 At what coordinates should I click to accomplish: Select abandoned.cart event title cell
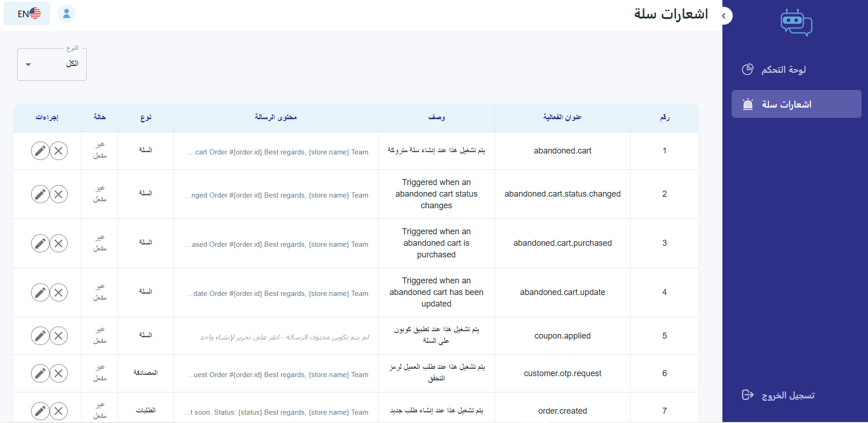(x=562, y=151)
